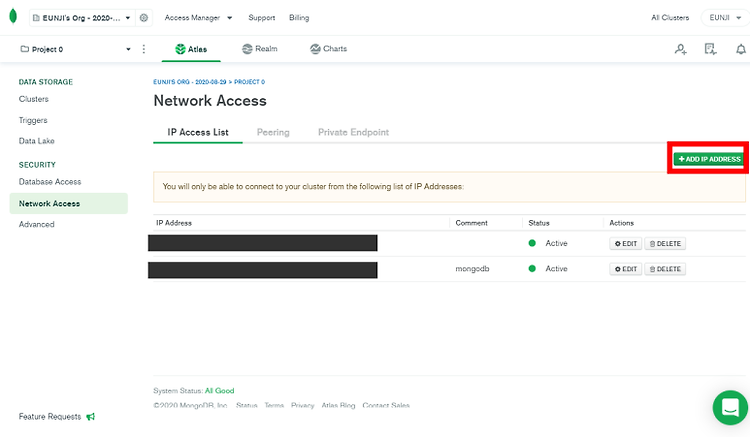This screenshot has height=437, width=750.
Task: Select Network Access in the sidebar
Action: point(68,204)
